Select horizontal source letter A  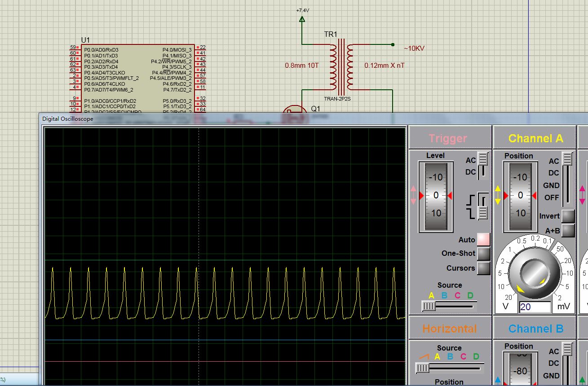pyautogui.click(x=438, y=357)
